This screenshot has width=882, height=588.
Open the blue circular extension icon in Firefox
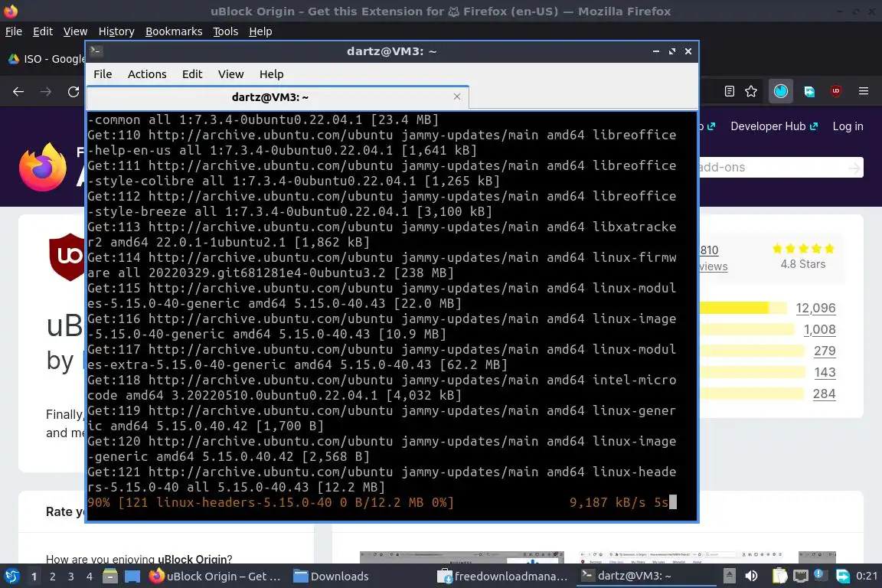781,91
